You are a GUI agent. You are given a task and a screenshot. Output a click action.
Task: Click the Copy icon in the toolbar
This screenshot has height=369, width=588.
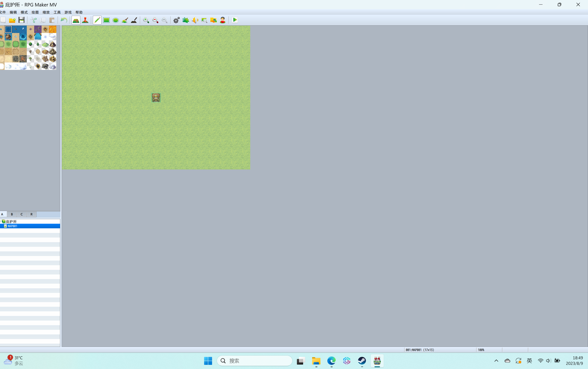43,20
